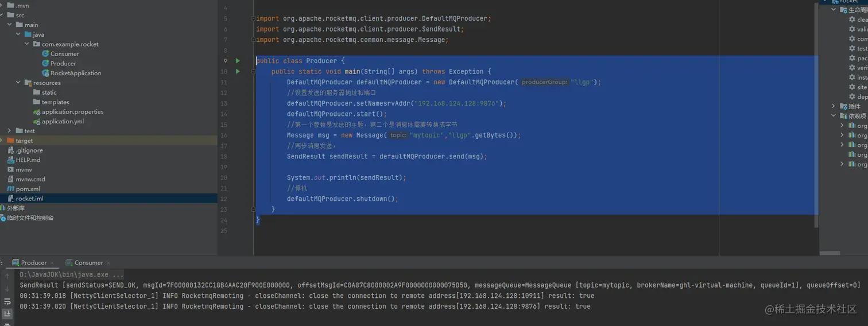Run main method via gutter arrow on line 10
This screenshot has width=868, height=326.
(238, 72)
